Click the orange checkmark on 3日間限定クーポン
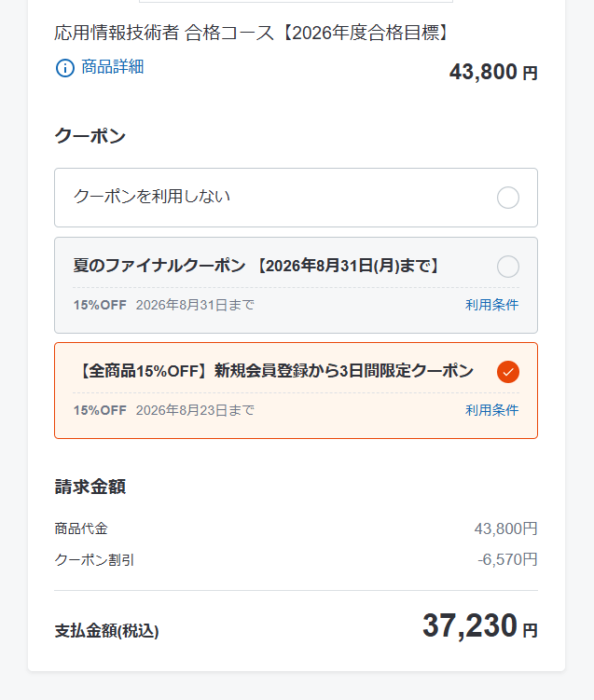 coord(508,371)
